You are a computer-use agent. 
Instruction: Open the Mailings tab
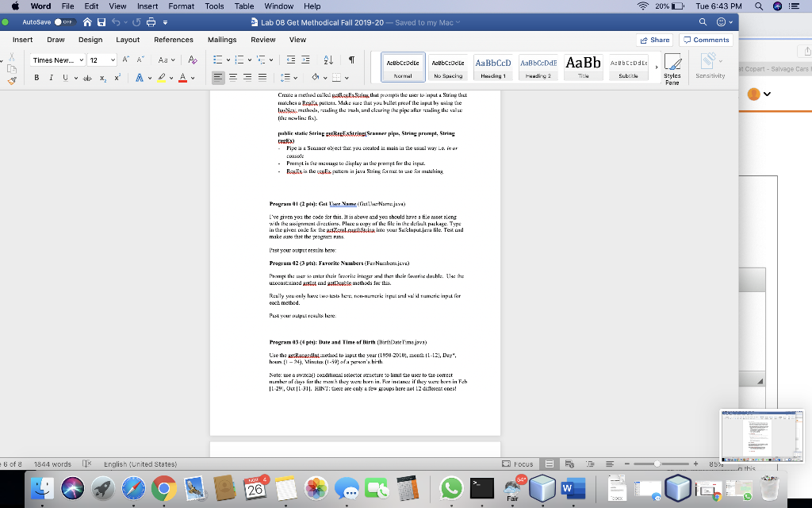[222, 40]
